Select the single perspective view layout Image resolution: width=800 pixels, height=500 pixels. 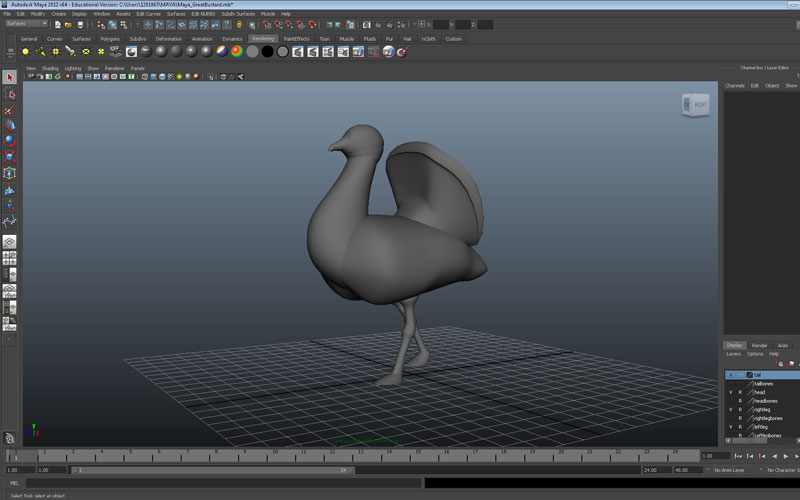tap(9, 242)
